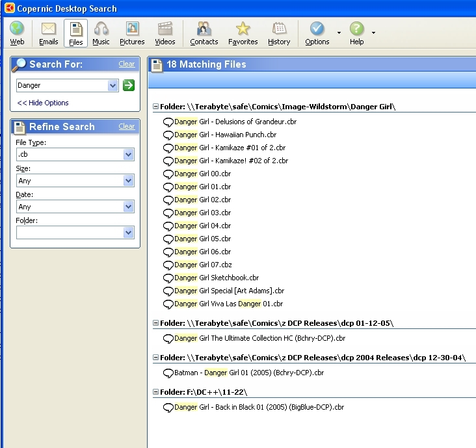
Task: Clear the Refine Search filters
Action: tap(127, 126)
